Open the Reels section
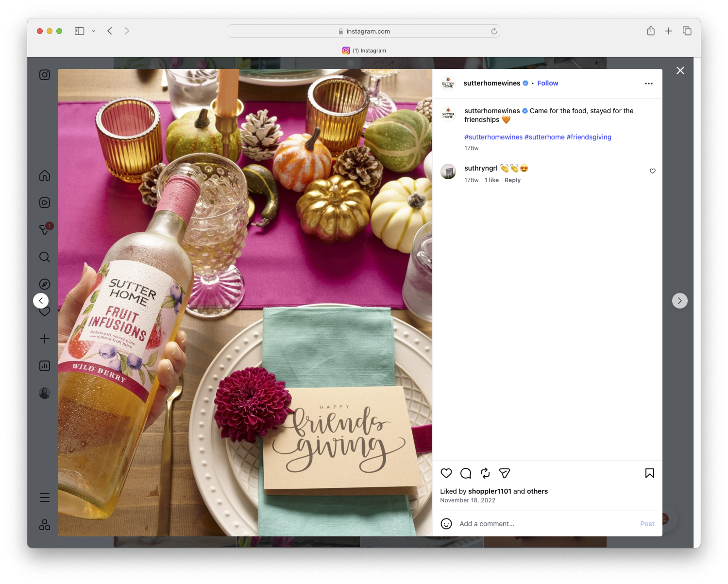 [x=44, y=203]
